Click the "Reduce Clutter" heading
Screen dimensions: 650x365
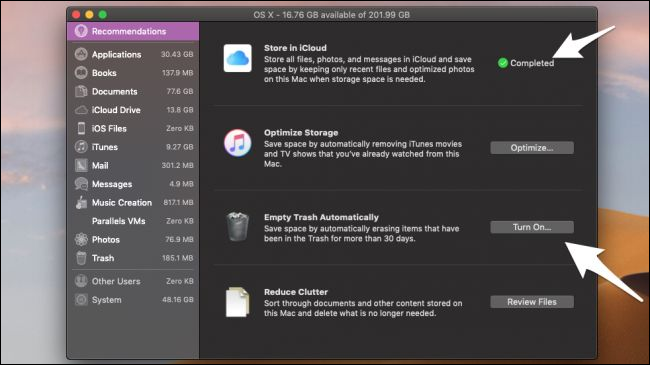point(296,292)
